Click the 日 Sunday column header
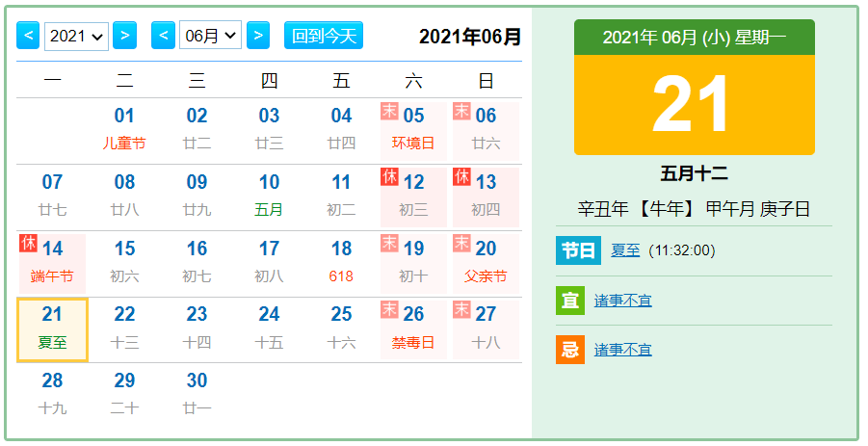The height and width of the screenshot is (446, 868). click(x=486, y=81)
